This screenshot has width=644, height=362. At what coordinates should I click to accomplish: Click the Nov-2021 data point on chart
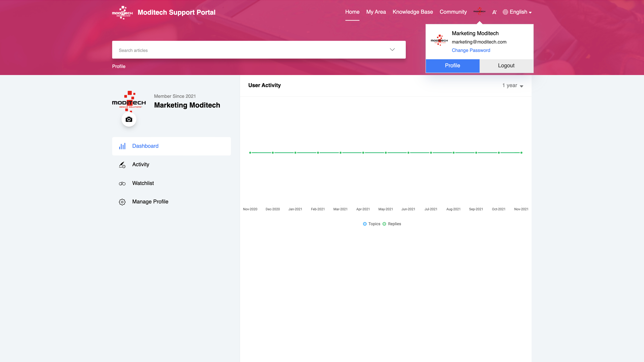tap(521, 153)
